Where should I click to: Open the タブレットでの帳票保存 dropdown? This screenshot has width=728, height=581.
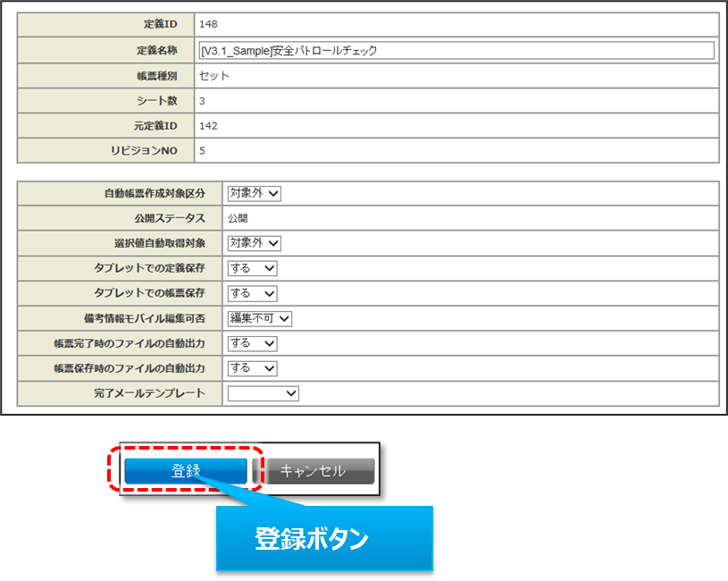pos(252,293)
